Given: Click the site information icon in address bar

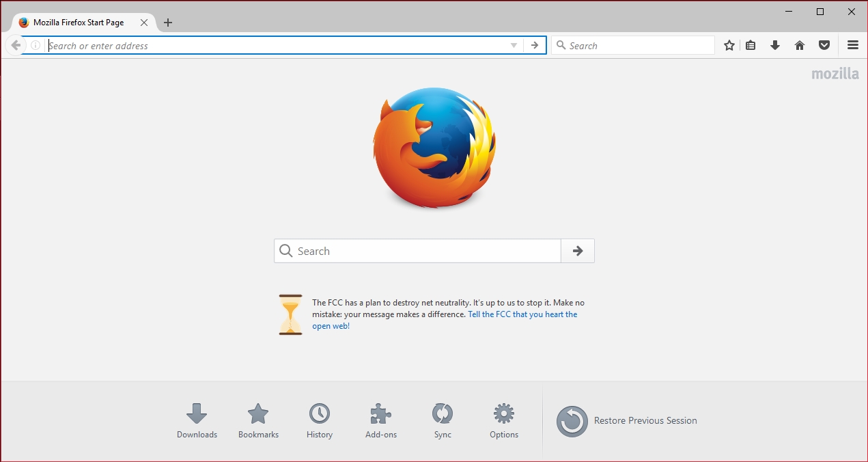Looking at the screenshot, I should click(36, 46).
